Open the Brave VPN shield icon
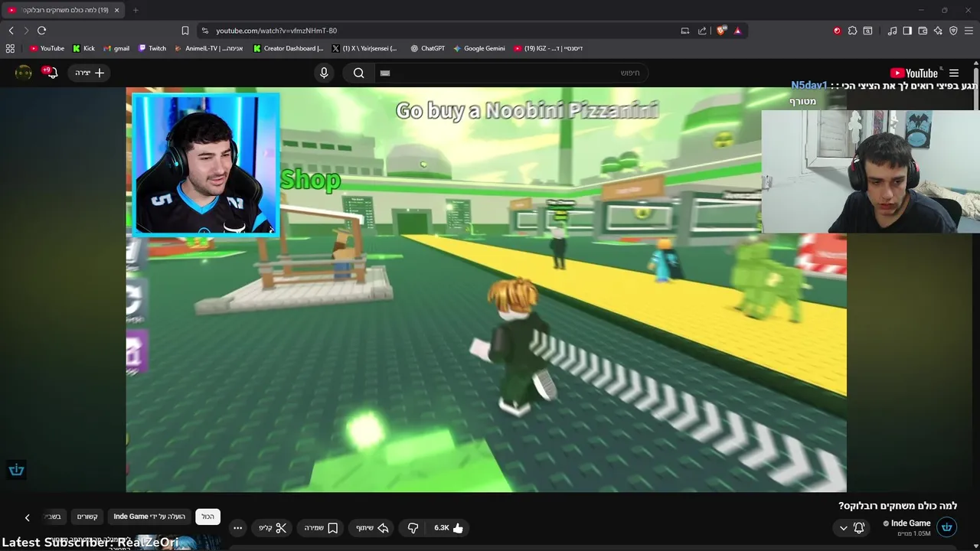 click(x=953, y=31)
